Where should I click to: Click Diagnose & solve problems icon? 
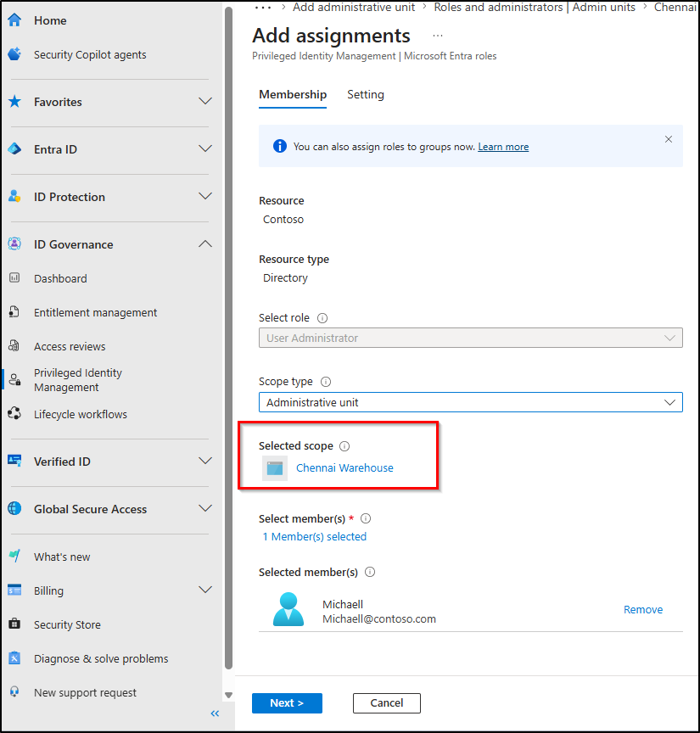[14, 658]
